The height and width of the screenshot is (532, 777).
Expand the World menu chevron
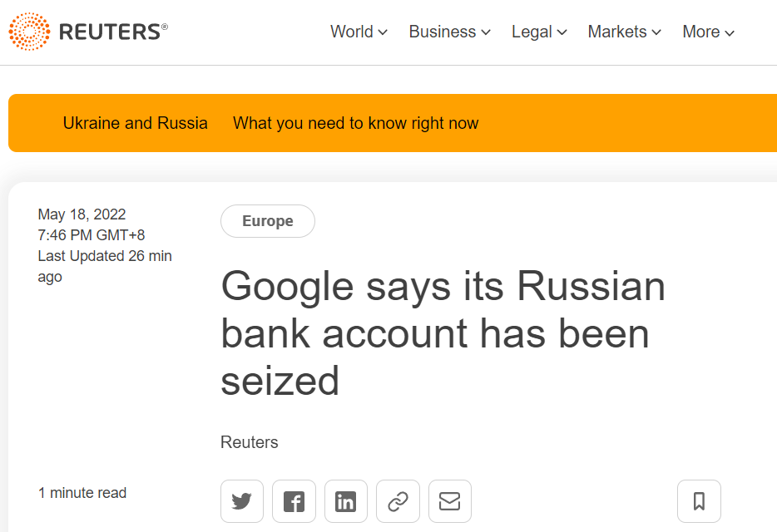[383, 32]
